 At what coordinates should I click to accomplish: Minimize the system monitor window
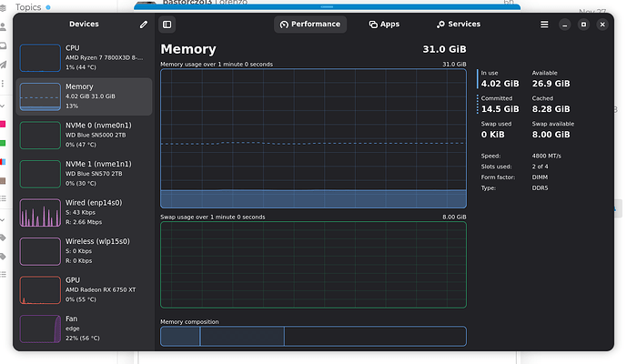click(564, 25)
